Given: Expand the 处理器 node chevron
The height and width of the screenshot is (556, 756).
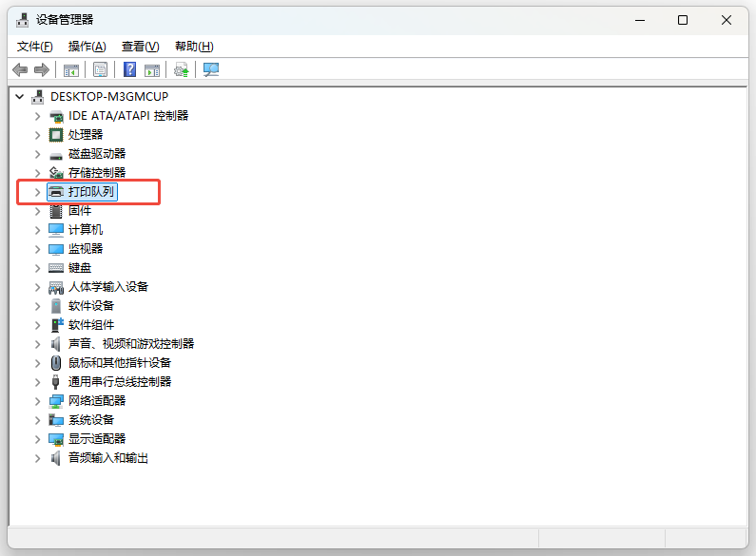Looking at the screenshot, I should tap(38, 135).
